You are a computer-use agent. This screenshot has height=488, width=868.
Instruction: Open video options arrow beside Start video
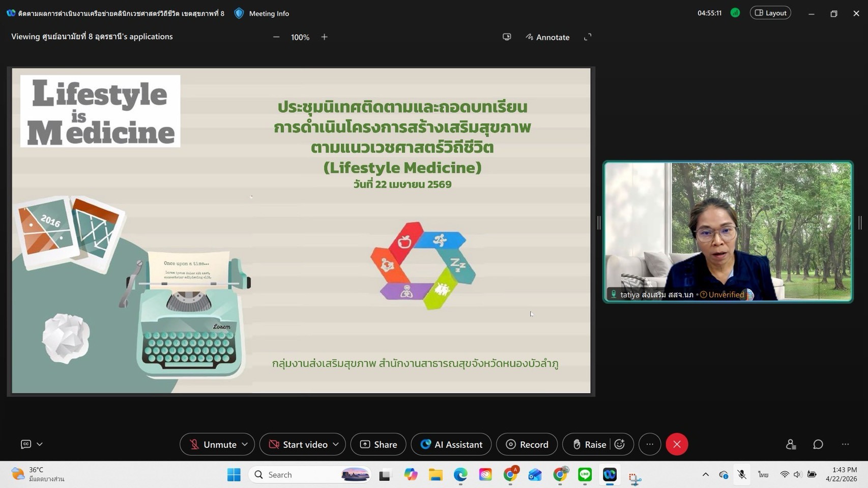pos(336,444)
